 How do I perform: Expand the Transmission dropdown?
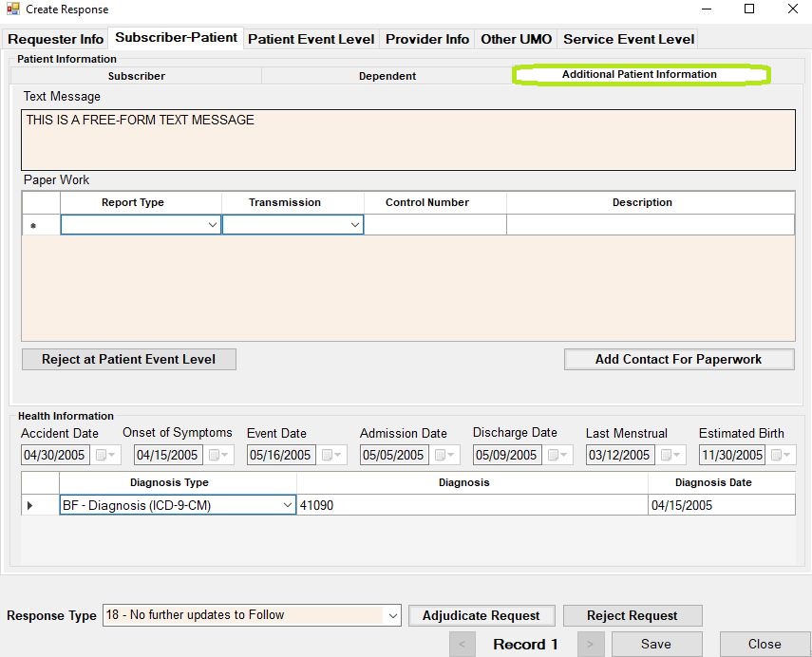point(355,225)
